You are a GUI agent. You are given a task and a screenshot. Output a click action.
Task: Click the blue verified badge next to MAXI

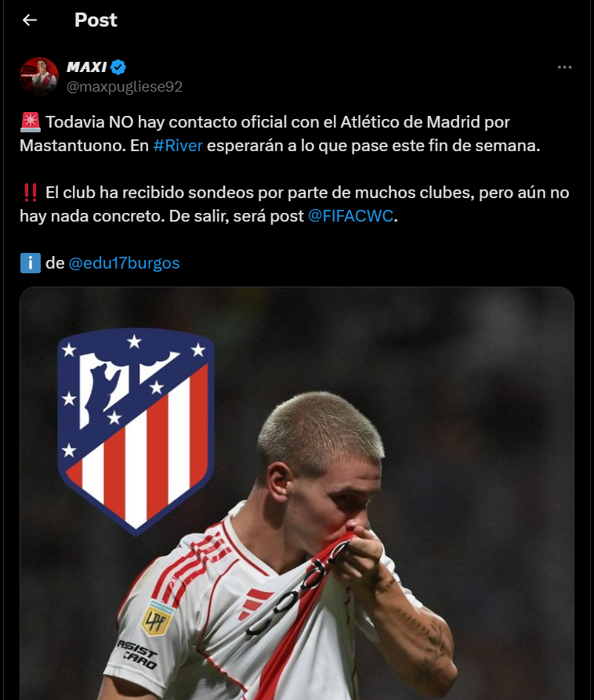click(118, 67)
